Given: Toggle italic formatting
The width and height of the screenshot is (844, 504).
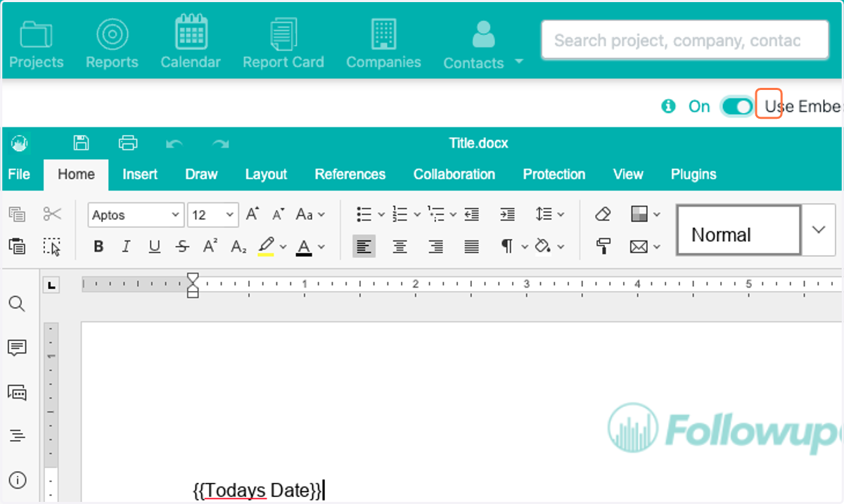Looking at the screenshot, I should [x=126, y=246].
